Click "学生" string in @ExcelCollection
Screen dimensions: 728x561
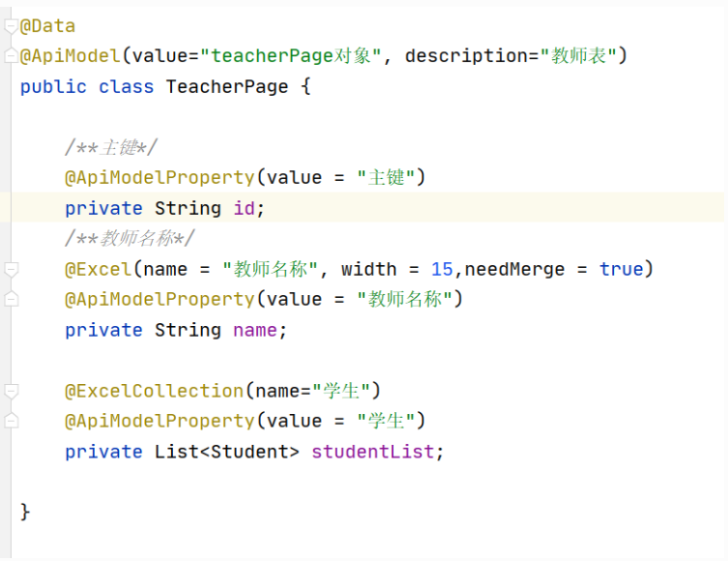coord(341,391)
